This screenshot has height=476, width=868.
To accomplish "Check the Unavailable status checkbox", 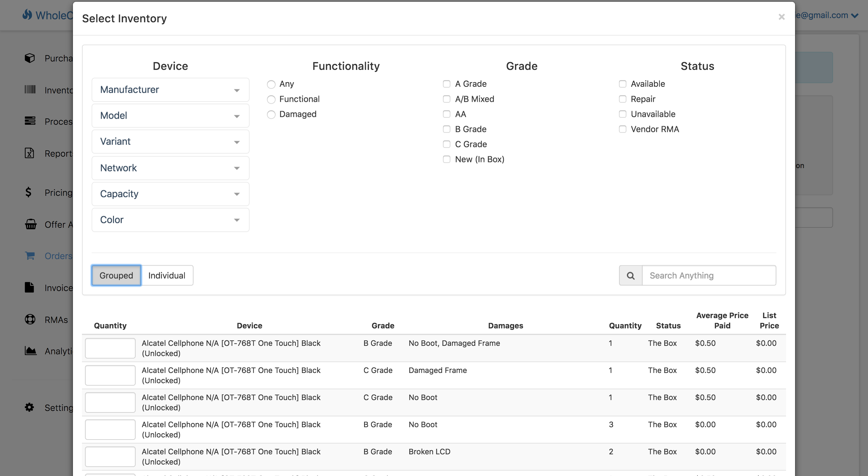I will click(x=622, y=114).
